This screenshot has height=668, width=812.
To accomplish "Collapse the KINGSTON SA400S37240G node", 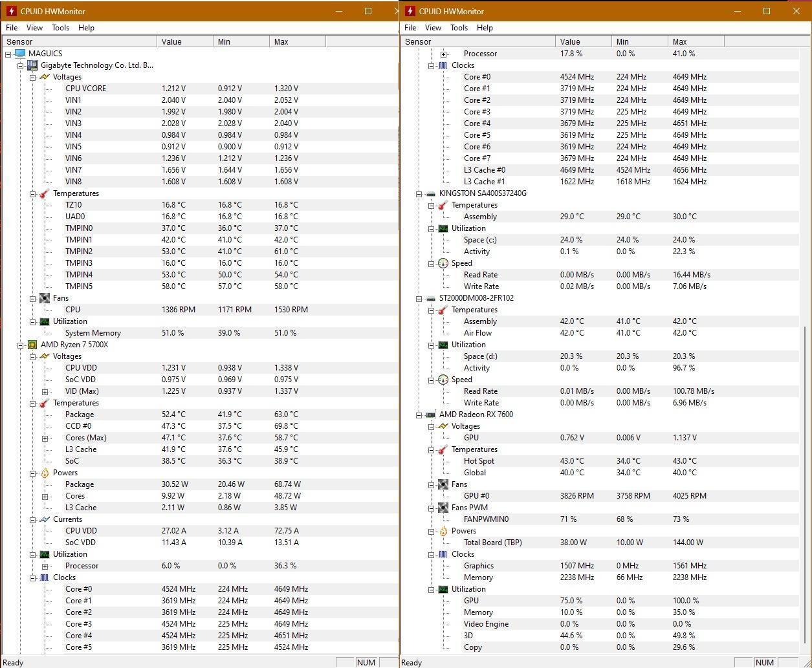I will click(x=419, y=193).
